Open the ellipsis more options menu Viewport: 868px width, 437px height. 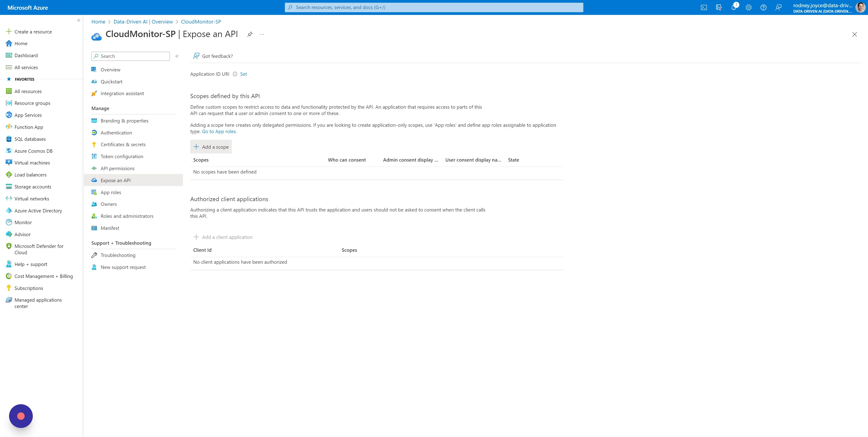tap(262, 34)
